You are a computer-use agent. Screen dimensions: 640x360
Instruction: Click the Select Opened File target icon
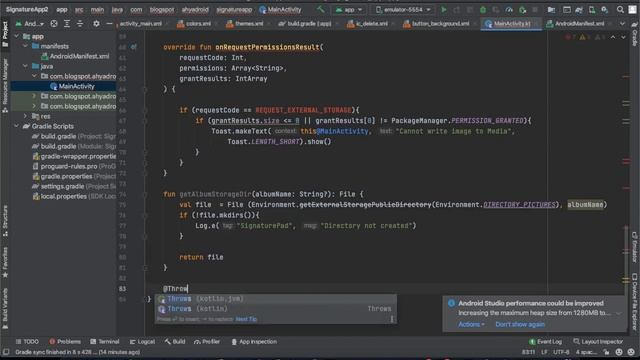54,24
